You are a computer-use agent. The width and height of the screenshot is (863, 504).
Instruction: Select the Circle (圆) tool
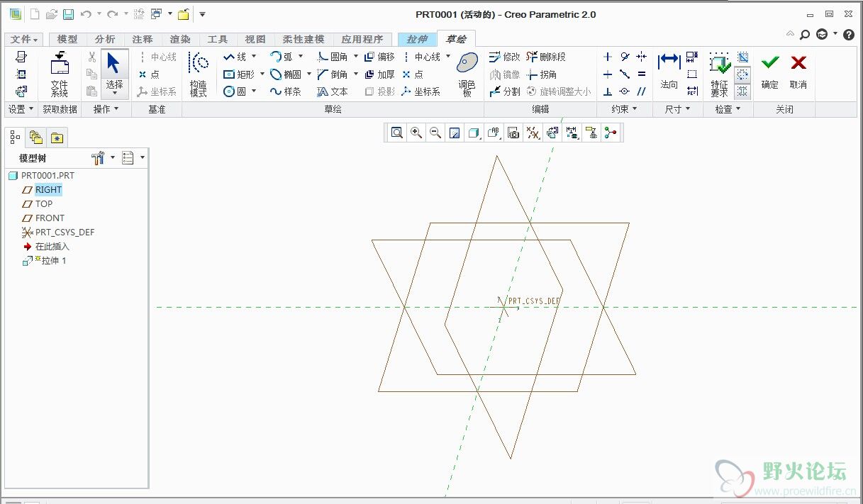coord(235,91)
